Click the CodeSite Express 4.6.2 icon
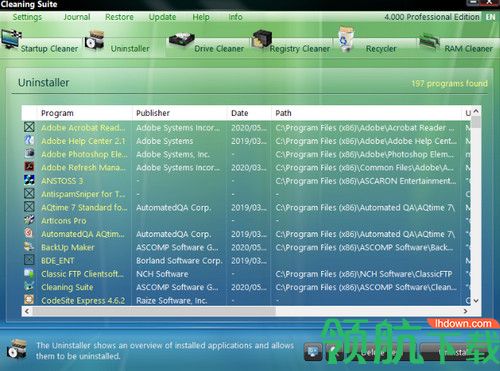 click(x=29, y=299)
